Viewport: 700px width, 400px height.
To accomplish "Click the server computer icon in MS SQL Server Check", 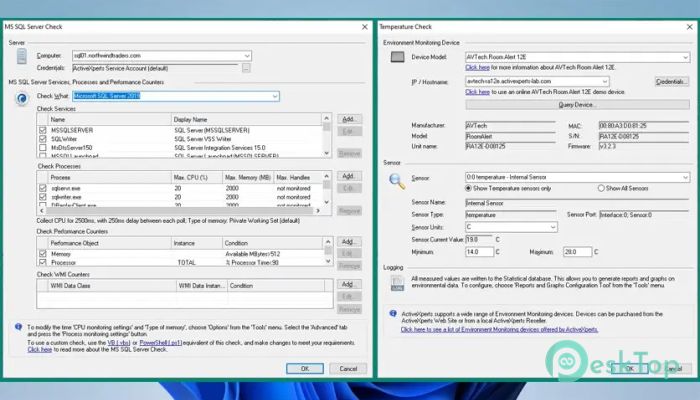I will tap(21, 56).
